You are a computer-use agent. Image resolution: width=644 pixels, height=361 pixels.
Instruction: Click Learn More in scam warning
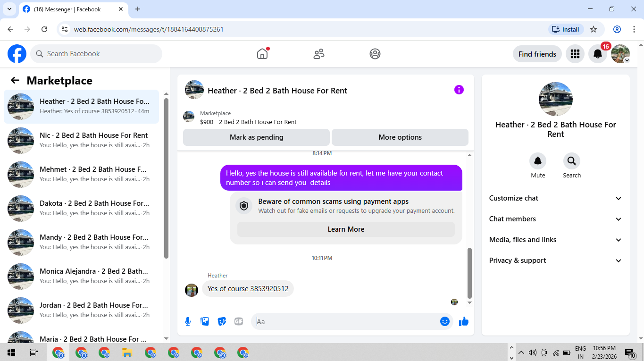point(346,229)
